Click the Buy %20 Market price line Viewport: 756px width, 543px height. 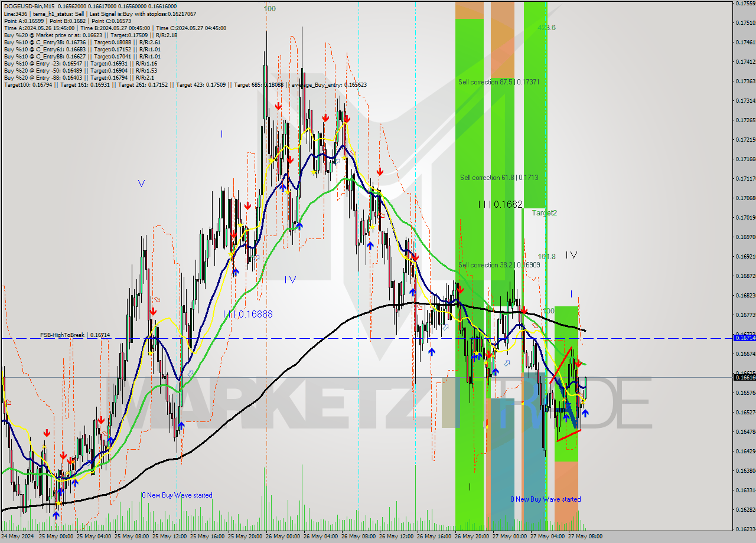pos(90,35)
